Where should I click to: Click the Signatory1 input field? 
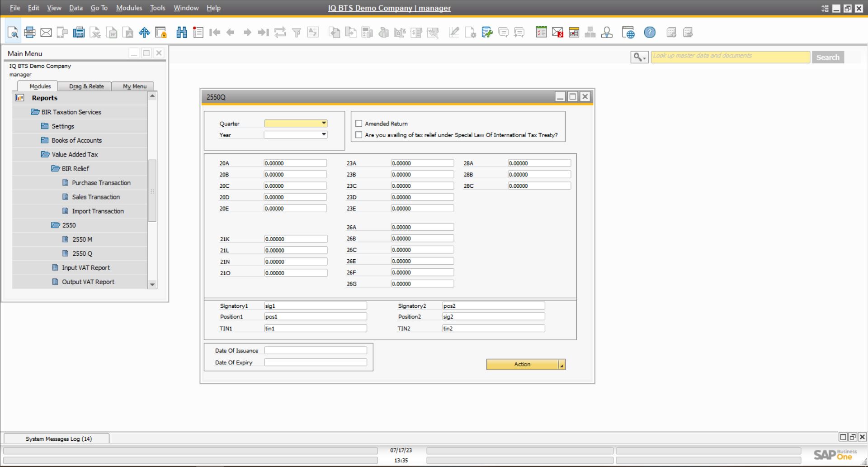point(316,306)
